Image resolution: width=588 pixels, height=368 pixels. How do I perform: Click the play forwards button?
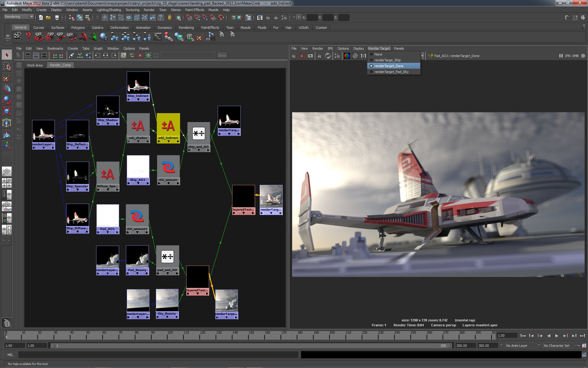click(557, 336)
